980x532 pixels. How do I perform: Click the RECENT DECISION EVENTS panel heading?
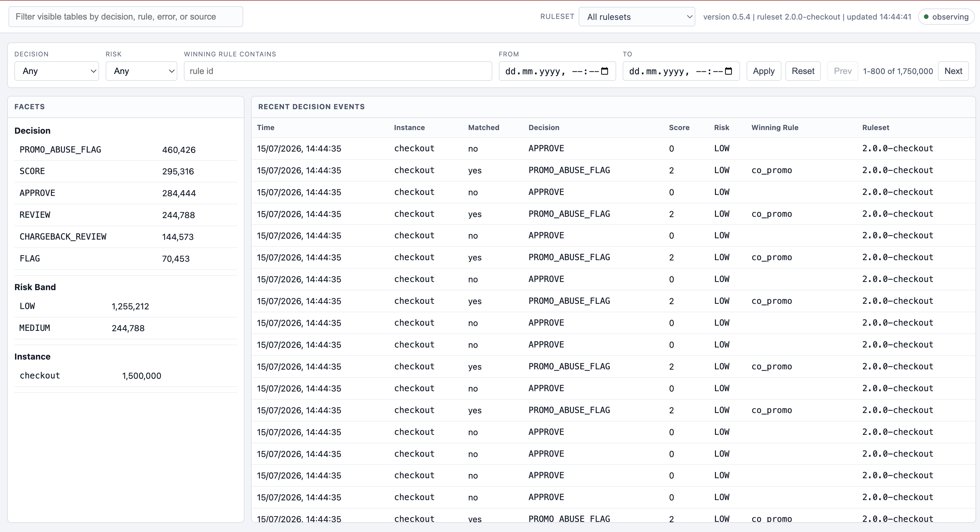(311, 107)
